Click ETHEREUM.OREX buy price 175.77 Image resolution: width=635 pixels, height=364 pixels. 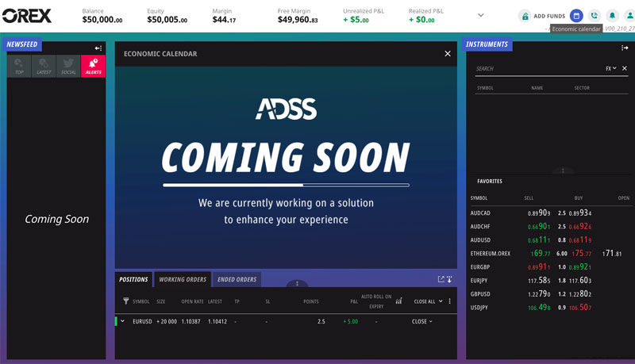tap(581, 253)
